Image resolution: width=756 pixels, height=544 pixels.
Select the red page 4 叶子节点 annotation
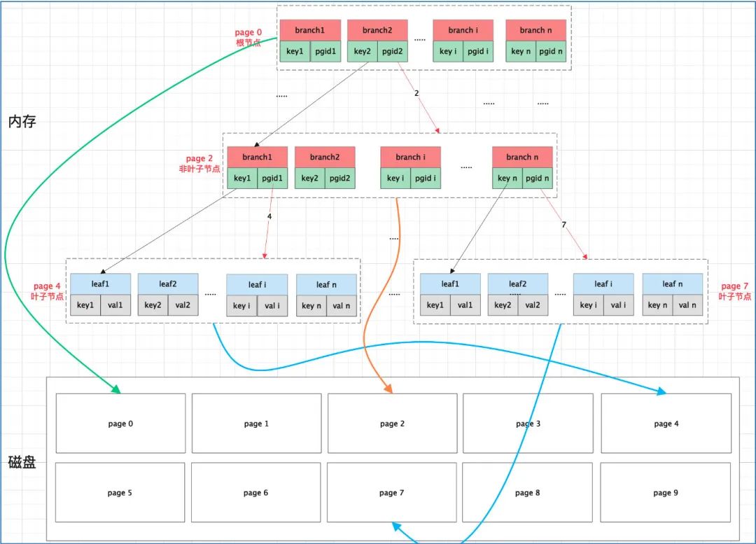click(x=46, y=291)
